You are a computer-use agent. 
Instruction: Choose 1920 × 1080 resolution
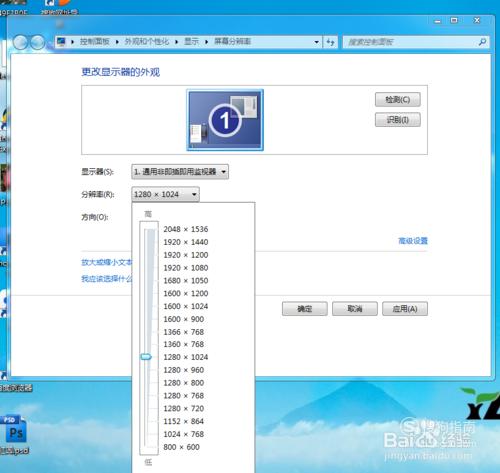186,268
